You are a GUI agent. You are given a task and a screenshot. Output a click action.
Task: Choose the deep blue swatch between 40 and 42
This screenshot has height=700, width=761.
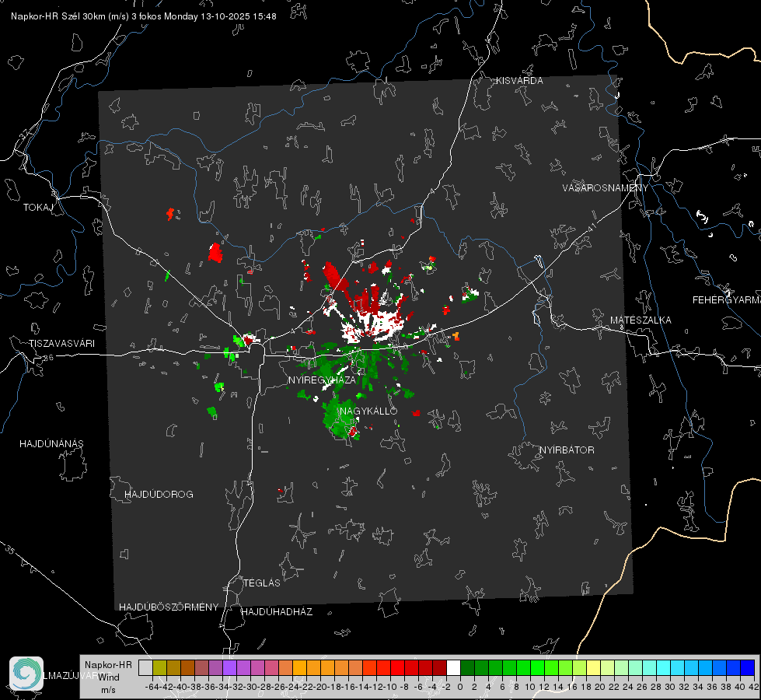[748, 667]
